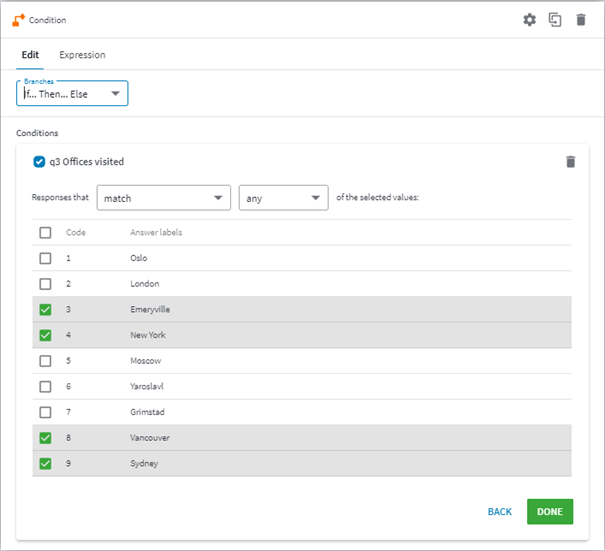Screen dimensions: 605x551
Task: Click the London answer label
Action: point(145,284)
